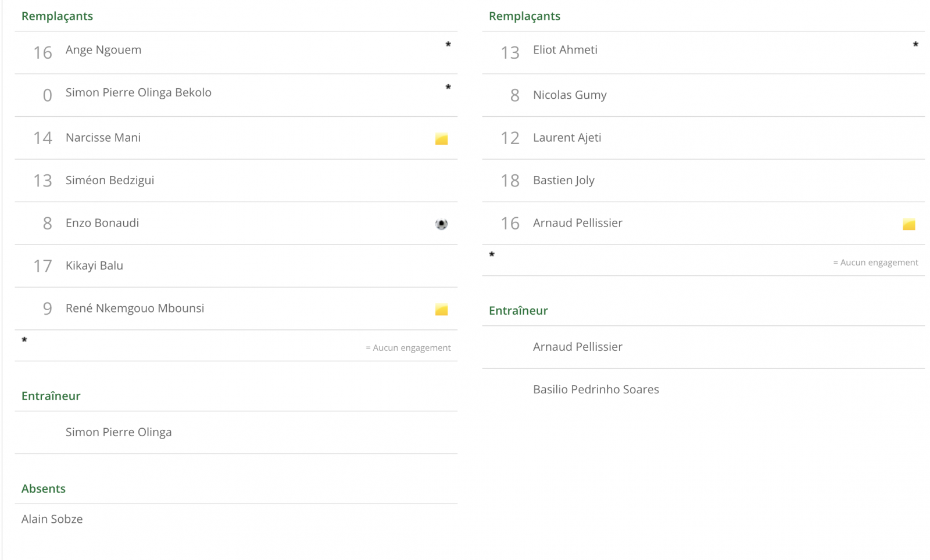Click asterisk marker beside Ange Ngouem
This screenshot has height=560, width=930.
click(x=448, y=45)
